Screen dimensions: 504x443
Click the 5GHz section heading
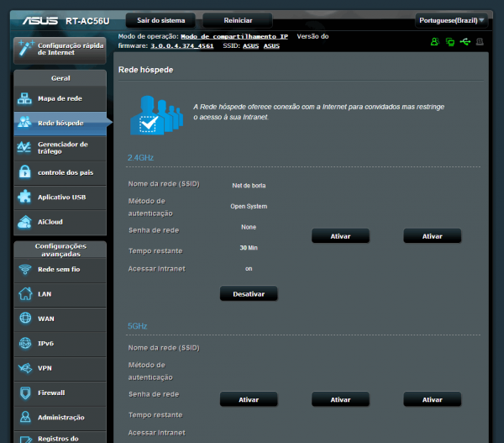coord(137,326)
